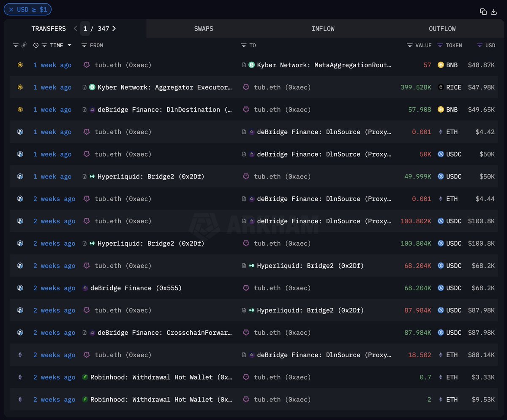Click the clock icon beside TIME header
The width and height of the screenshot is (507, 420).
point(36,45)
